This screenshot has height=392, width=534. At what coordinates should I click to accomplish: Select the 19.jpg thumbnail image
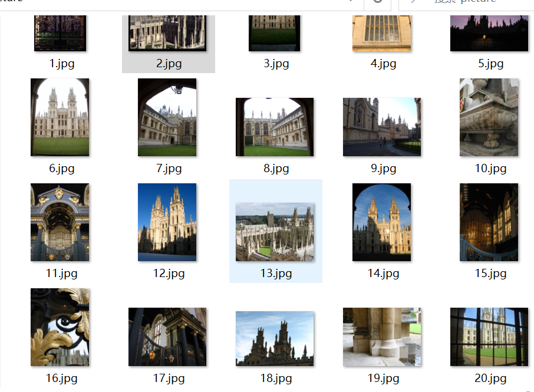(x=382, y=337)
